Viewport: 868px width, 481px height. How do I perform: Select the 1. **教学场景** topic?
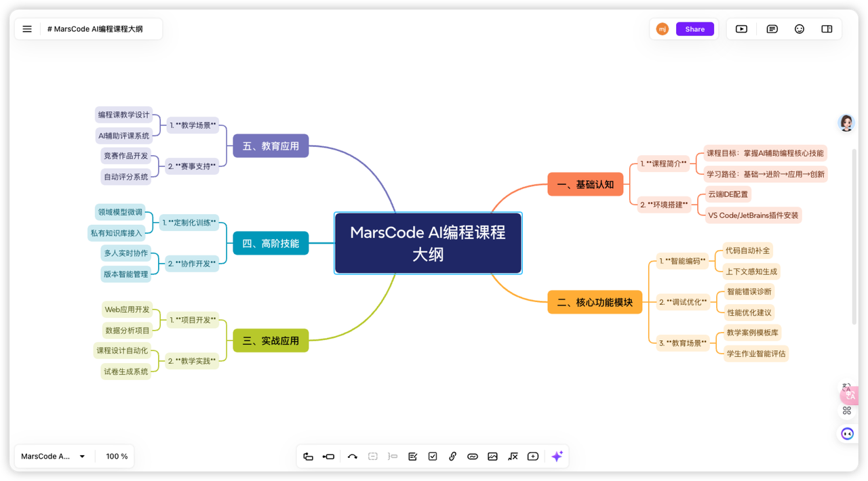[x=193, y=125]
